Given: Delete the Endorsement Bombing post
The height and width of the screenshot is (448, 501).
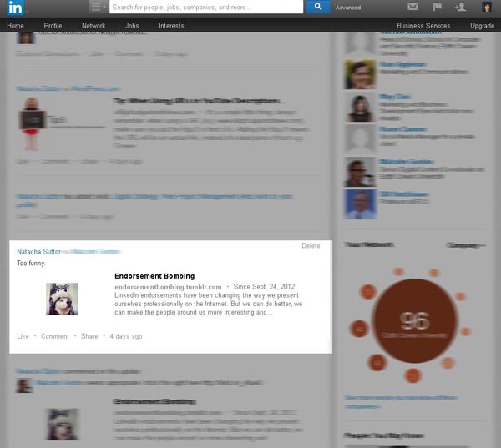Looking at the screenshot, I should [311, 245].
